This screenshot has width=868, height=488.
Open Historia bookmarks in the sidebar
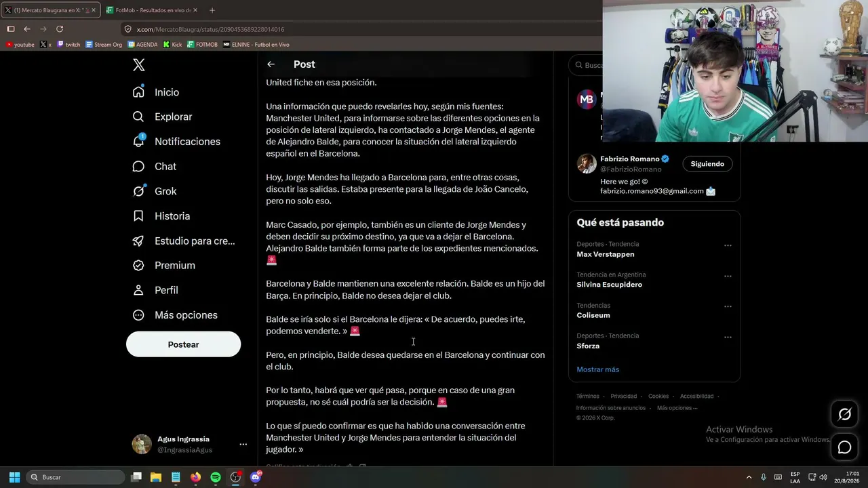[x=161, y=216]
